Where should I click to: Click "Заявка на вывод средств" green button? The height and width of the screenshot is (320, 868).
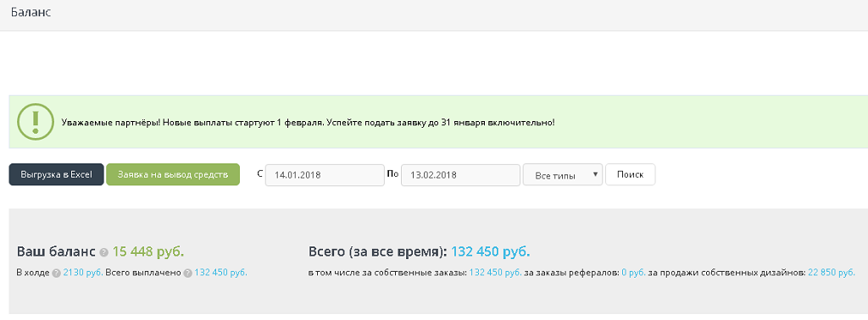(x=173, y=174)
